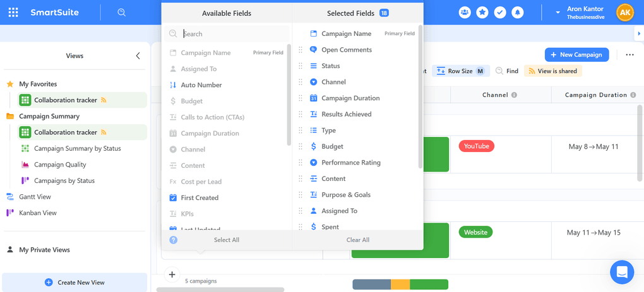Open the account dropdown arrow near Aron Kantor
This screenshot has width=644, height=292.
[558, 13]
